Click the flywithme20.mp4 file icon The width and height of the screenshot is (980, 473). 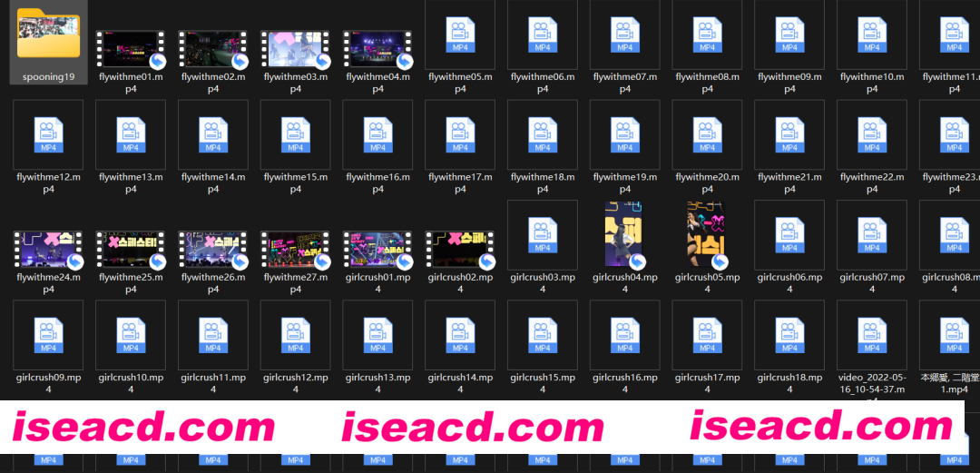point(707,134)
